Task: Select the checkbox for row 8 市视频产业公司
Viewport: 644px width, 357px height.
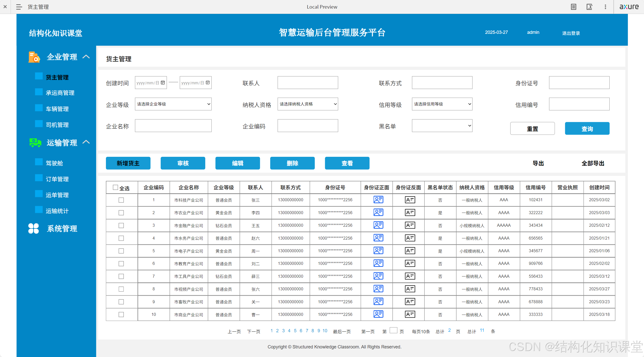Action: [121, 289]
